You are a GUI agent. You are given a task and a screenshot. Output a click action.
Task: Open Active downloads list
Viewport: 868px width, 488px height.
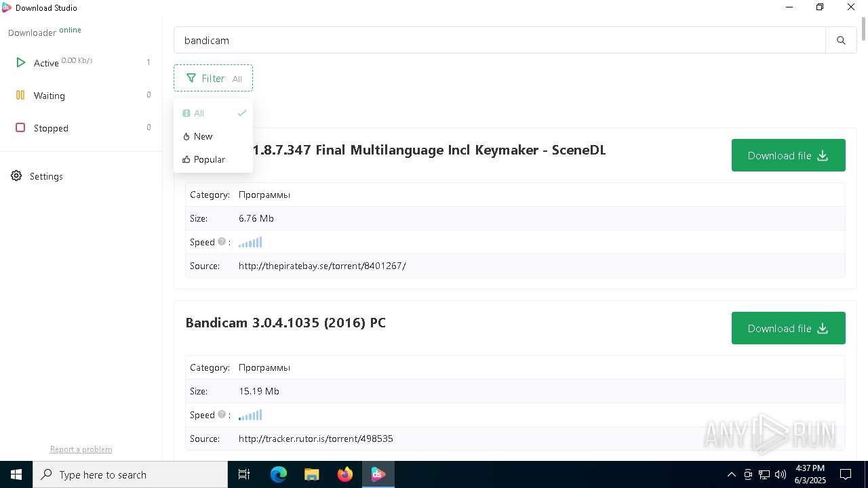coord(81,62)
